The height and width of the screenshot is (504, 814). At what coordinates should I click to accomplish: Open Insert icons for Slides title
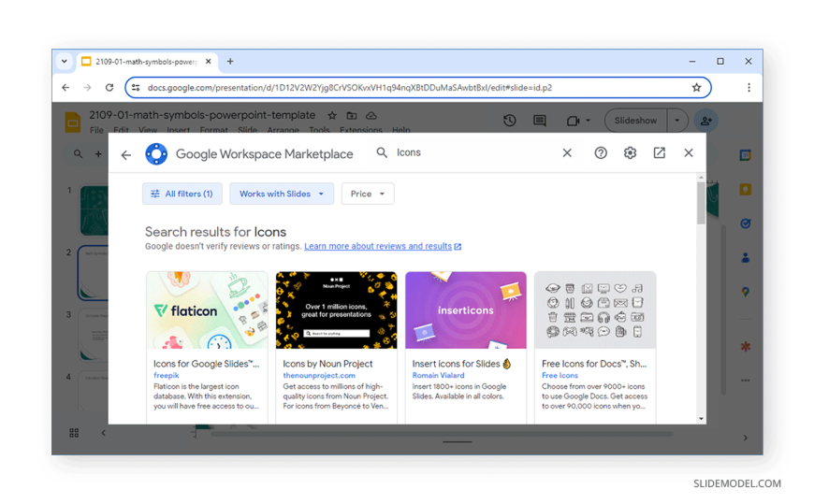pos(461,364)
